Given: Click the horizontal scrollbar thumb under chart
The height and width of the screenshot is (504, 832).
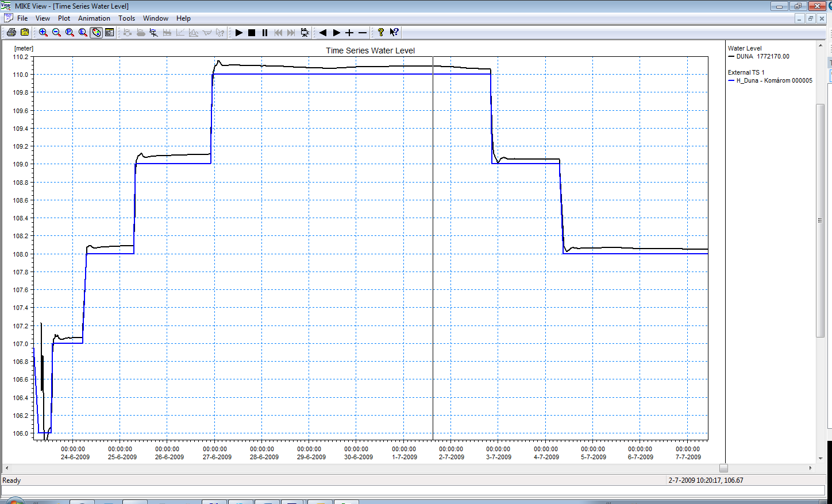Looking at the screenshot, I should click(x=723, y=468).
